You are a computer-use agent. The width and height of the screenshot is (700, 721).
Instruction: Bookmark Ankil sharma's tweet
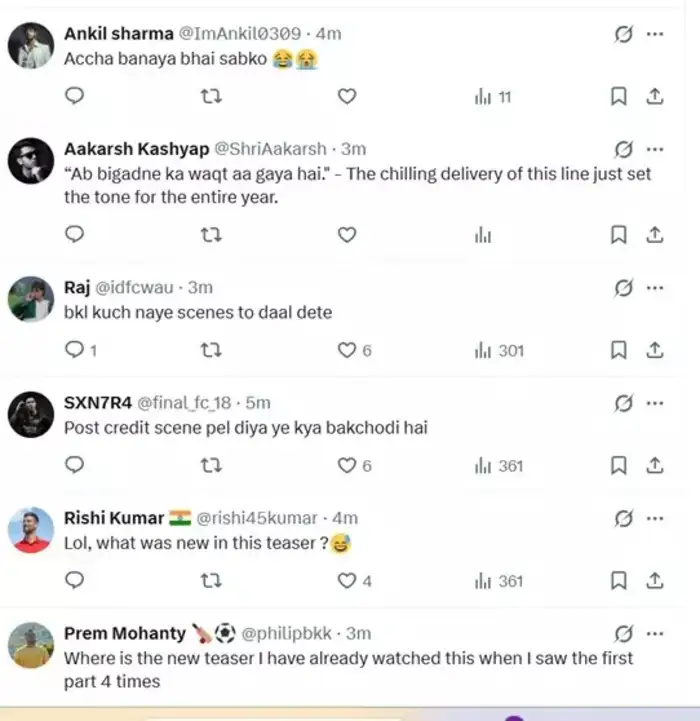(x=619, y=96)
